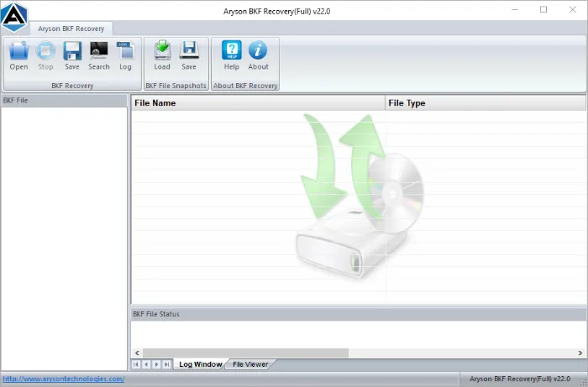Go to previous tab navigation arrow
The width and height of the screenshot is (588, 387).
147,364
